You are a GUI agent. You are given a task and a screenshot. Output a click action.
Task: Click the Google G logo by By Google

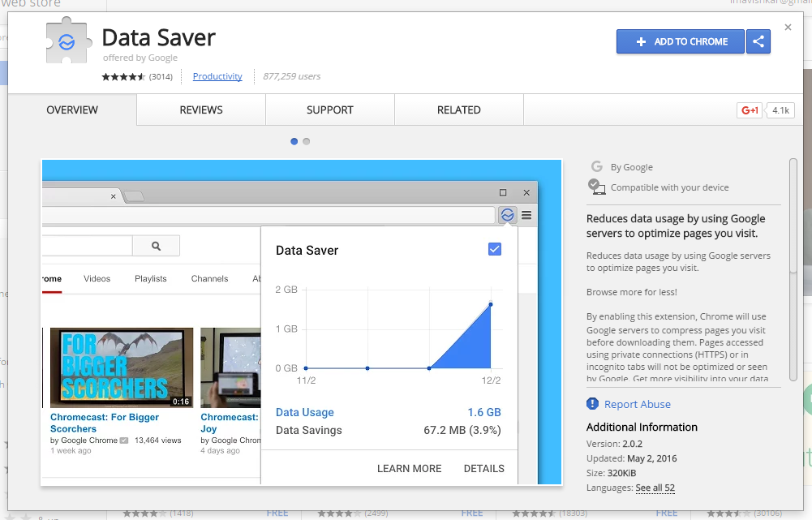point(596,166)
